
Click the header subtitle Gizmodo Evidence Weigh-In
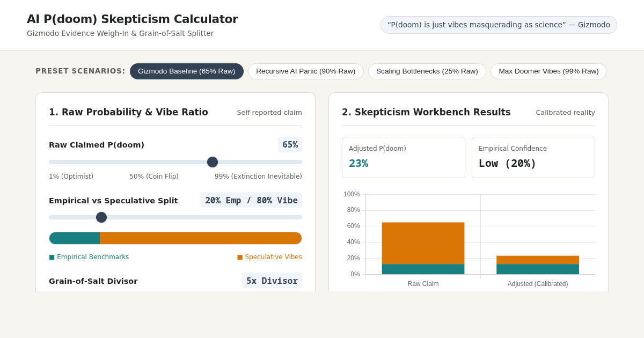pos(120,33)
